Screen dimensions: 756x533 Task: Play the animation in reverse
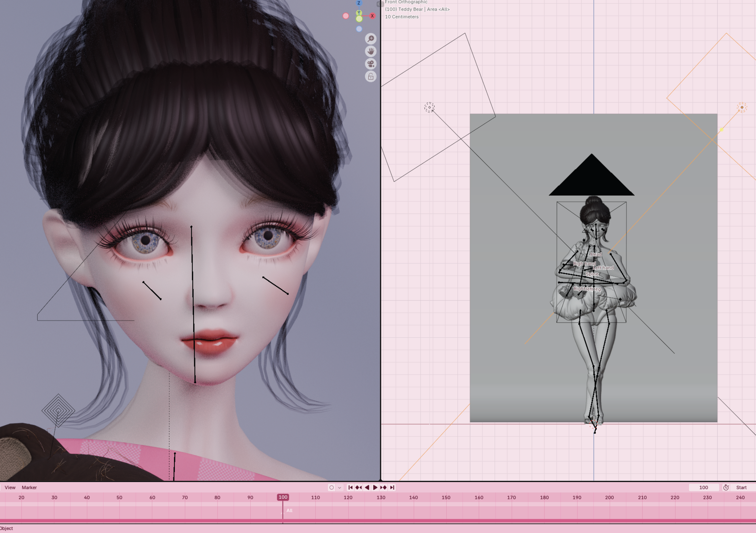pyautogui.click(x=367, y=488)
